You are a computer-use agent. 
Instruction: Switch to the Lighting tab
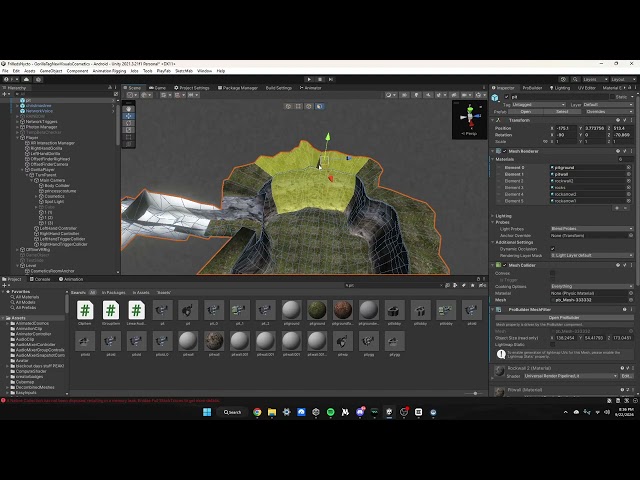point(560,88)
